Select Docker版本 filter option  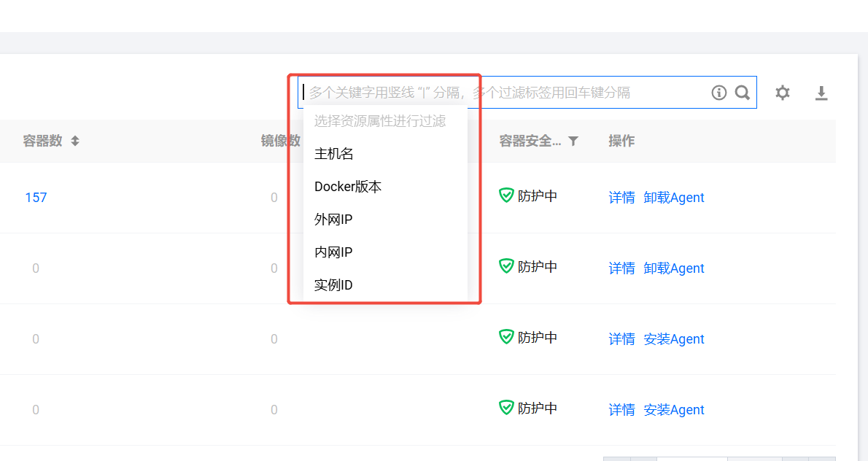click(348, 187)
